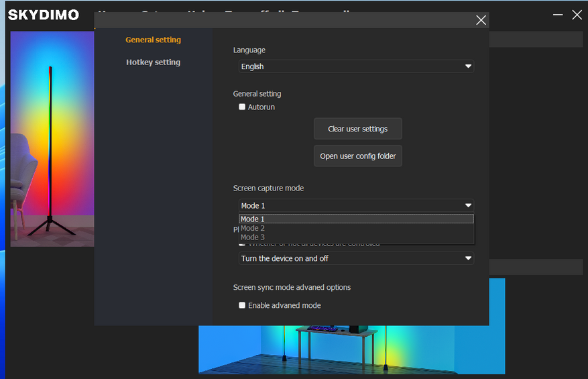Click the Language dropdown arrow
Viewport: 588px width, 379px height.
pos(468,66)
